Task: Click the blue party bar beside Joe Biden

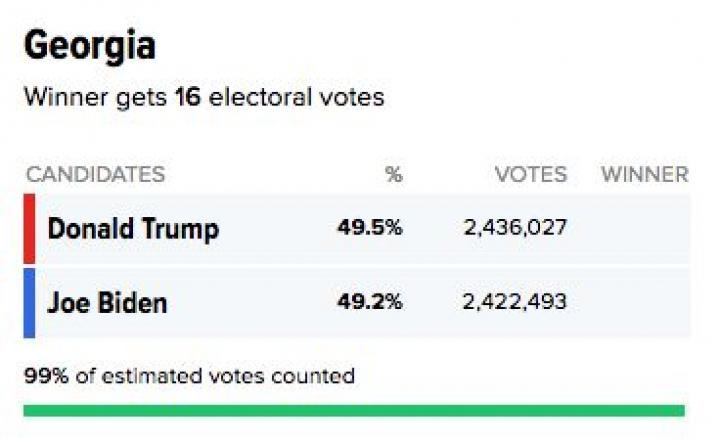Action: click(x=29, y=302)
